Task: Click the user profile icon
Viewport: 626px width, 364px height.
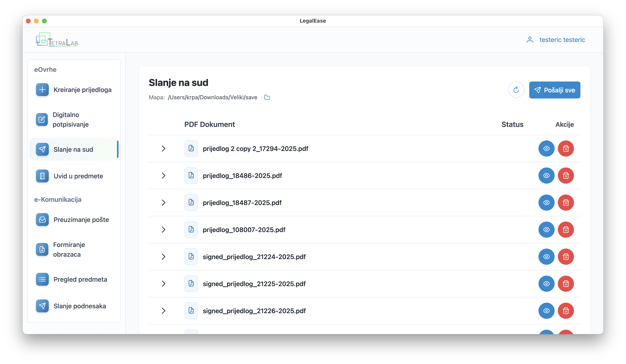Action: click(x=530, y=40)
